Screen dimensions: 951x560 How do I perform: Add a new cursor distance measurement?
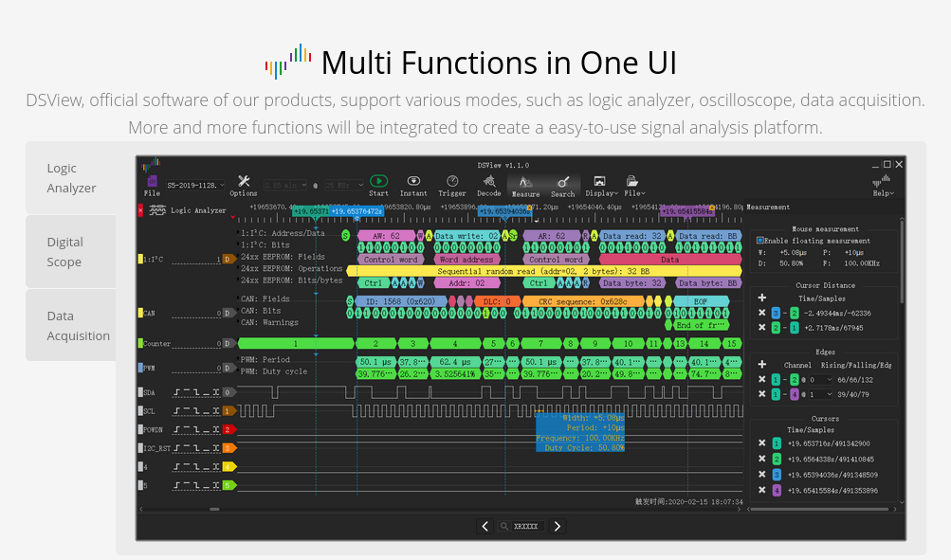click(761, 297)
